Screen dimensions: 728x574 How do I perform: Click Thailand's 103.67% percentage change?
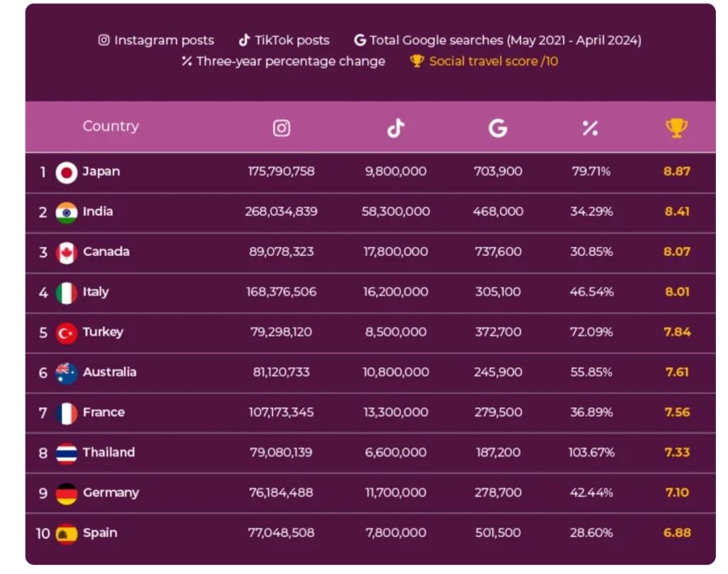591,452
